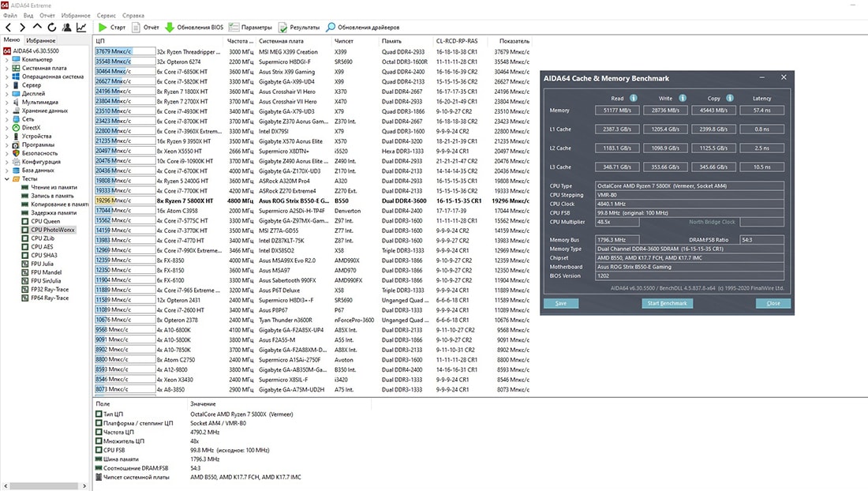
Task: Click the Copy info icon in benchmark
Action: [729, 98]
